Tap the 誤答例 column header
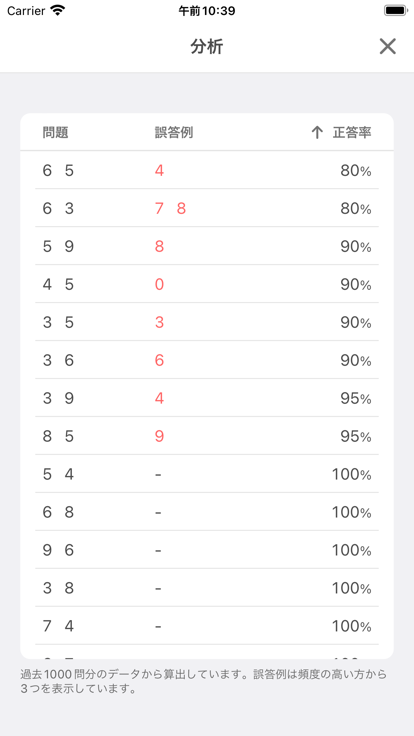This screenshot has height=736, width=414. [174, 133]
